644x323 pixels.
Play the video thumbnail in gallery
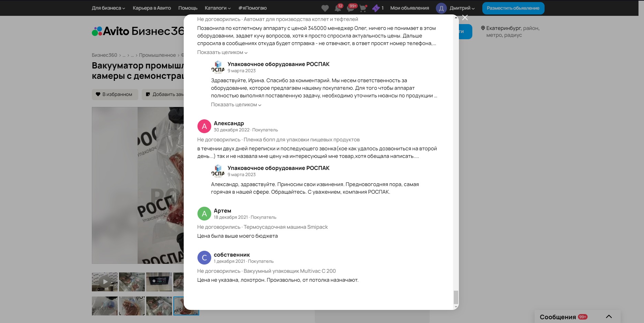coord(105,282)
